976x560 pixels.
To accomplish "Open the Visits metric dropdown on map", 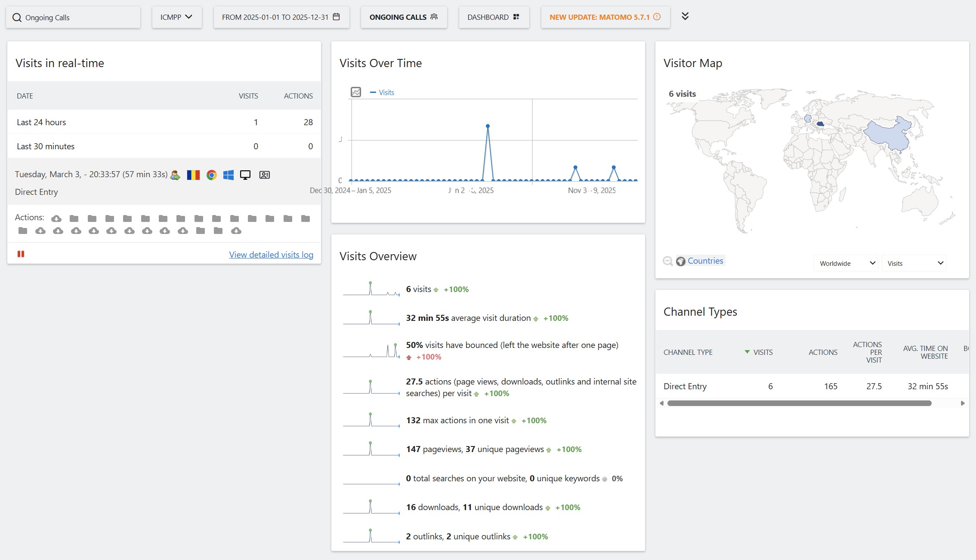I will click(914, 263).
